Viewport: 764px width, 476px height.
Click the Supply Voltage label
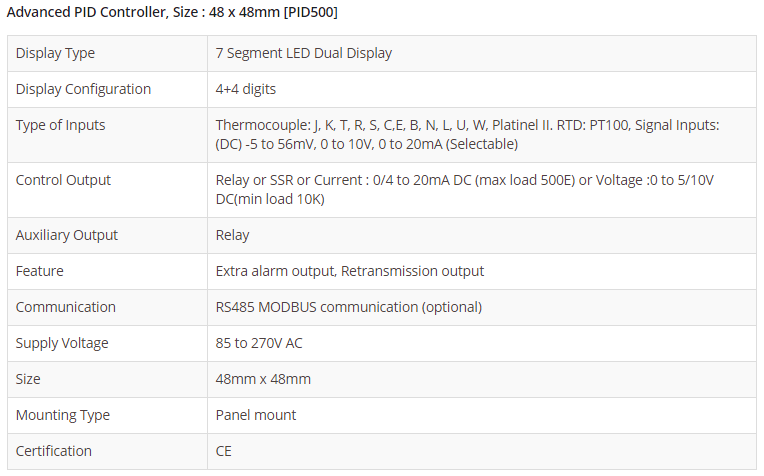point(62,343)
